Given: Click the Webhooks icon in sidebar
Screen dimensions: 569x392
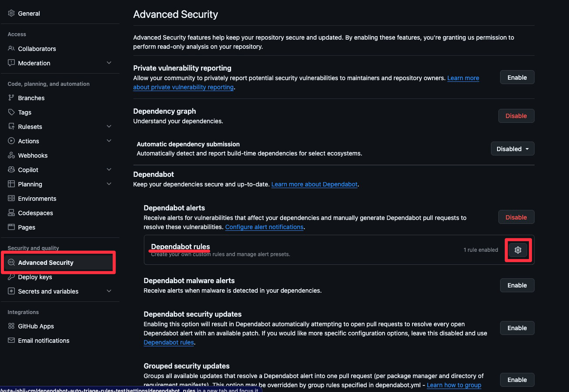Looking at the screenshot, I should (11, 155).
